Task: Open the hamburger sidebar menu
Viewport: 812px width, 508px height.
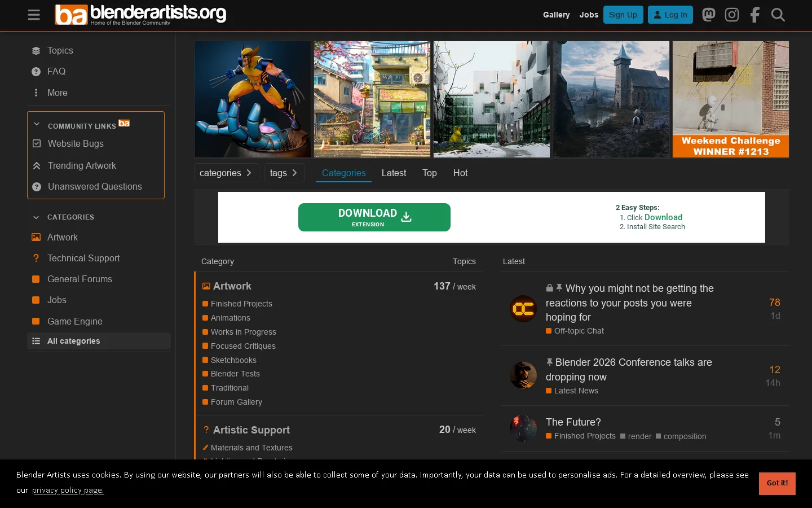Action: click(x=34, y=15)
